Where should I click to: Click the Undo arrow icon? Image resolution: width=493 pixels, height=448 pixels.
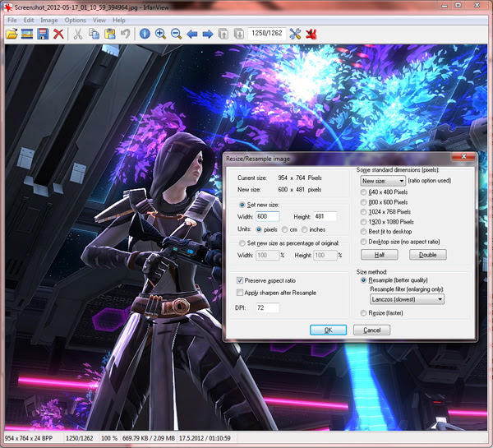(x=126, y=34)
